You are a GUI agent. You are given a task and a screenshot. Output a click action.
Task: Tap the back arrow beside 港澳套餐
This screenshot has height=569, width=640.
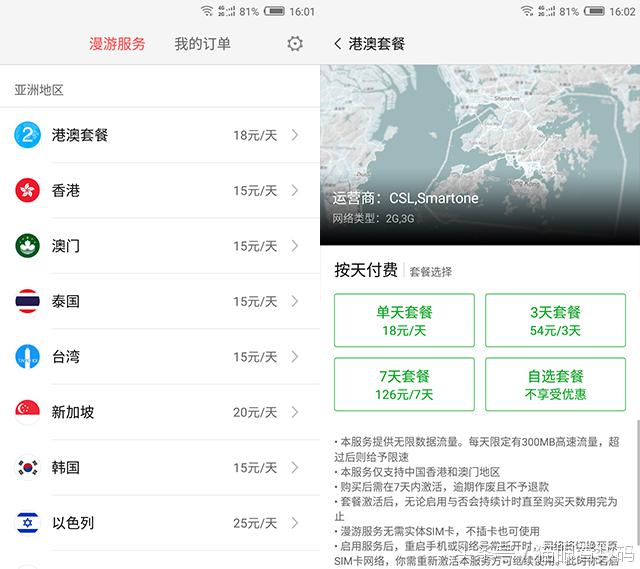338,44
